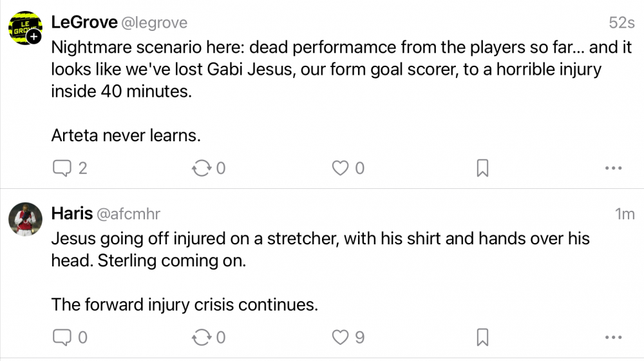Open more options for Haris's post
644x361 pixels.
point(612,337)
